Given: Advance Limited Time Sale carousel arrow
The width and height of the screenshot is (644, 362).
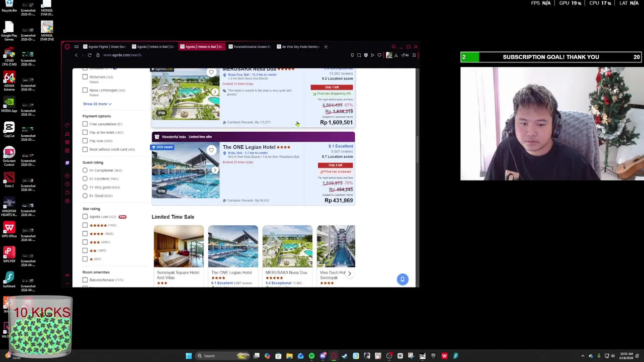Looking at the screenshot, I should (x=350, y=274).
